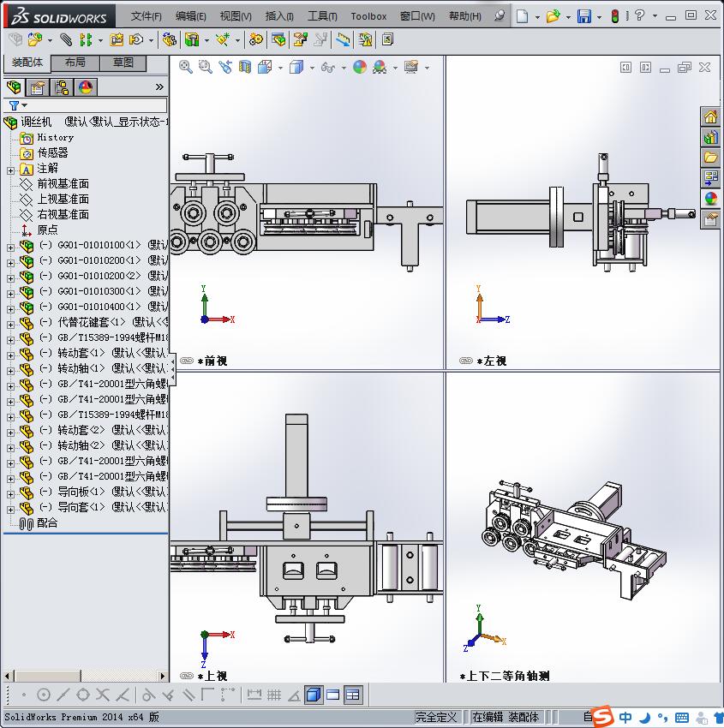Click the Rebuild traffic light icon

pyautogui.click(x=615, y=16)
